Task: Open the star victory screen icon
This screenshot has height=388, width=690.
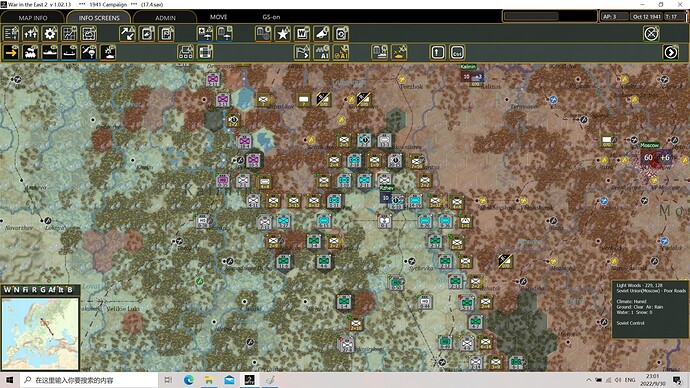Action: pos(283,33)
